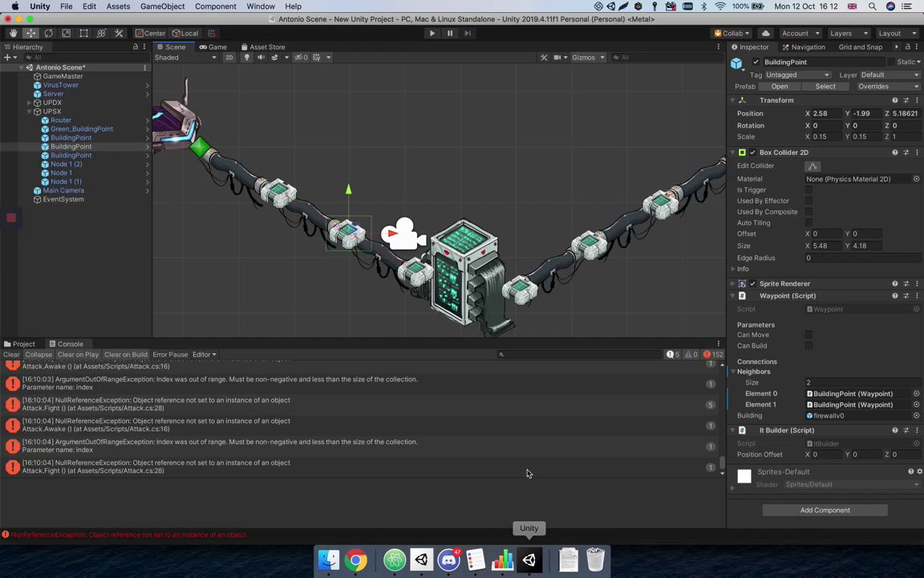Select the Hand tool in Unity toolbar
The width and height of the screenshot is (924, 578).
(13, 33)
